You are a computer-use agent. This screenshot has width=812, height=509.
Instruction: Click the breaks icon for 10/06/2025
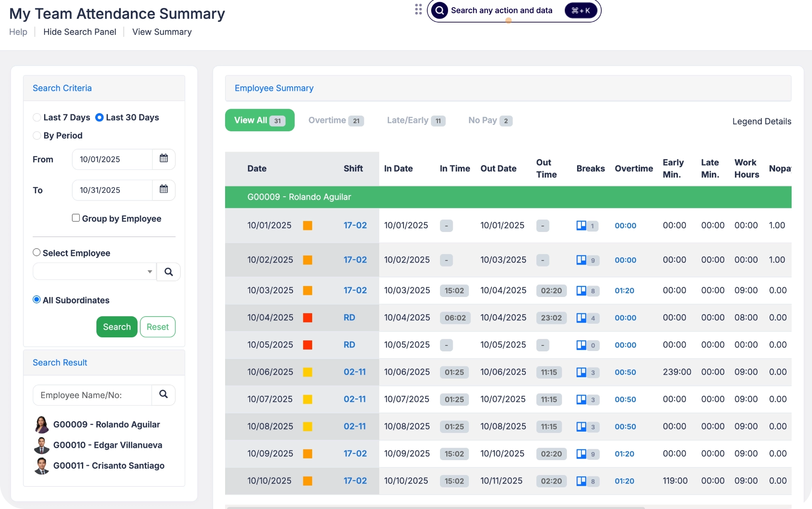tap(581, 372)
